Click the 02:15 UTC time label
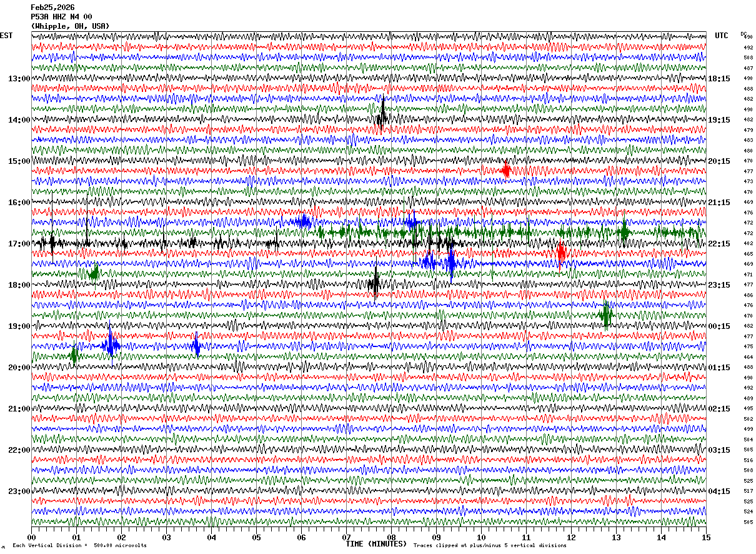 pos(719,408)
